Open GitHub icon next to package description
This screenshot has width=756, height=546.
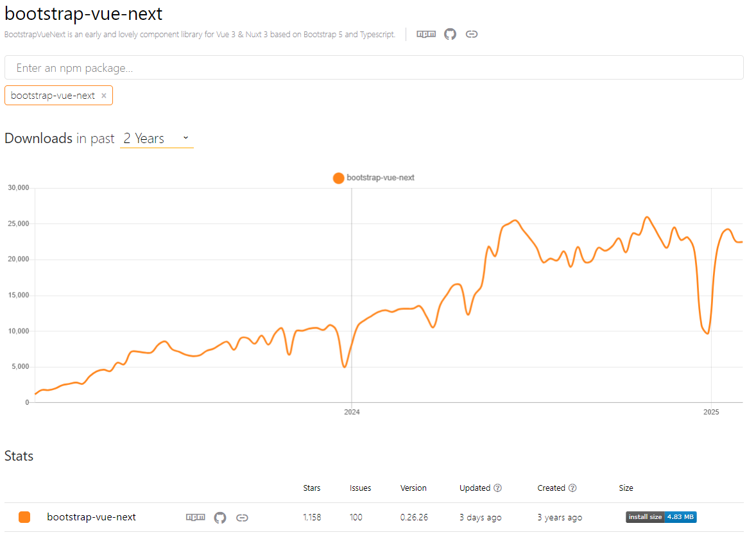pos(451,34)
